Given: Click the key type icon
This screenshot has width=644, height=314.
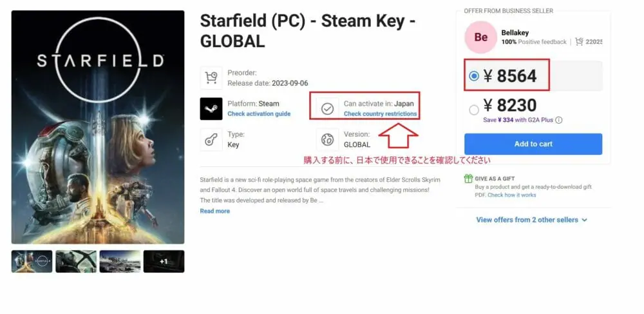Looking at the screenshot, I should 211,140.
